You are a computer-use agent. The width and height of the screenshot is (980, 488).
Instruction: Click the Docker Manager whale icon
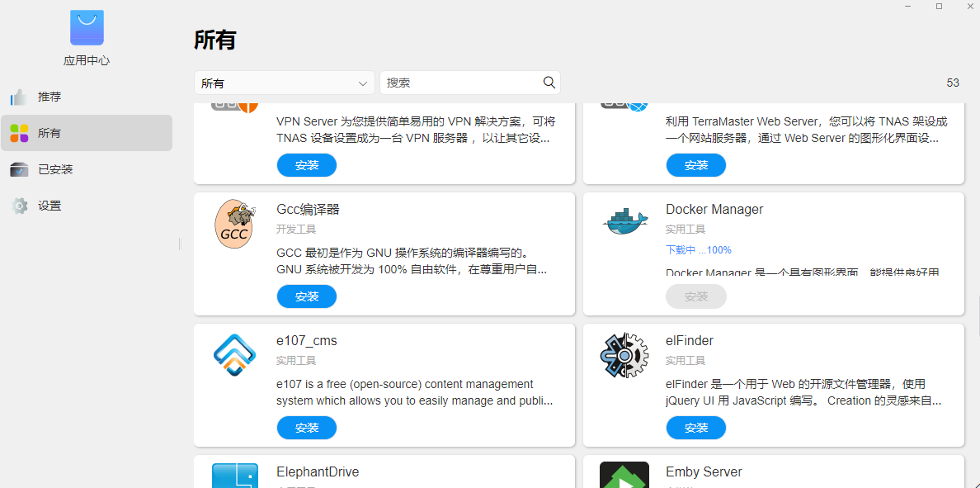(624, 221)
